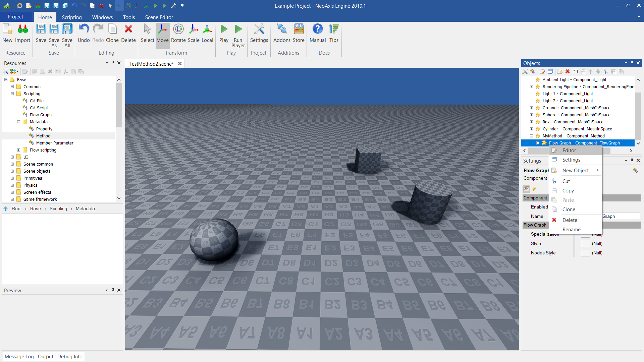The width and height of the screenshot is (644, 362).
Task: Open the Manual docs icon
Action: pos(317,29)
